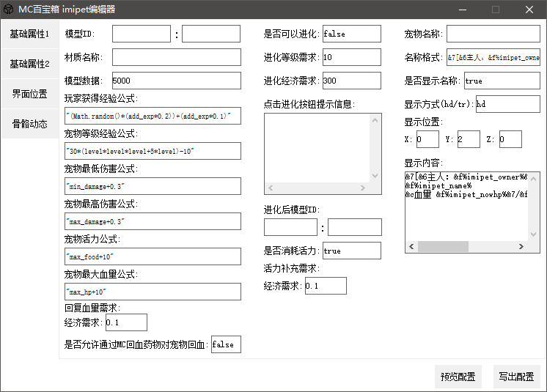The width and height of the screenshot is (547, 392).
Task: Click 显示内容 scroll down arrow
Action: [x=533, y=234]
